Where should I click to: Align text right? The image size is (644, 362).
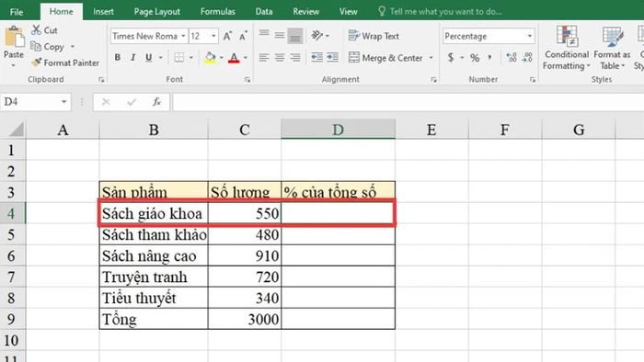click(295, 57)
